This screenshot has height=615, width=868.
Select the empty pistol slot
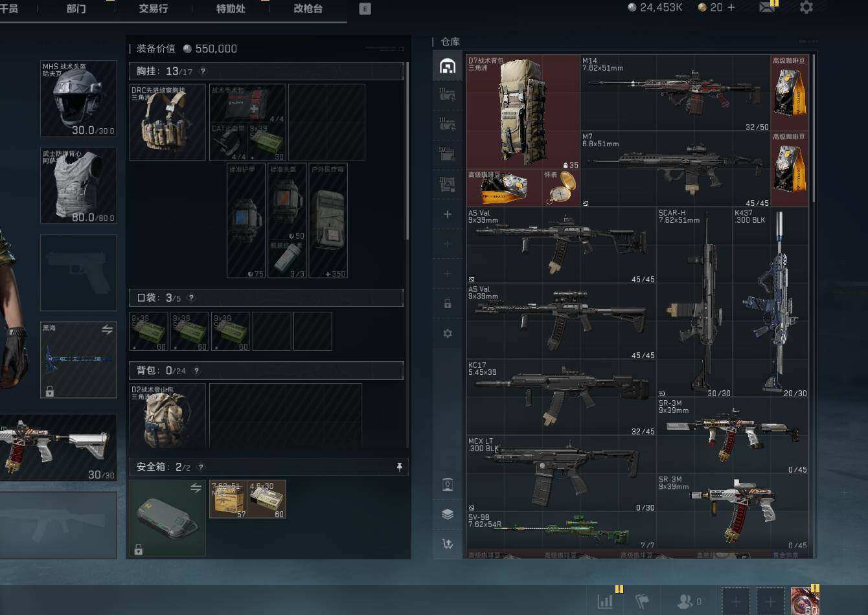coord(79,273)
